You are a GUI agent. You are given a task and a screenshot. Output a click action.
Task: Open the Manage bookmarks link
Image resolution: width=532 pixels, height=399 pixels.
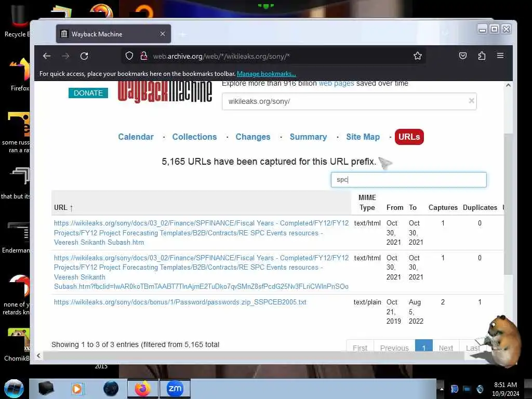(267, 74)
